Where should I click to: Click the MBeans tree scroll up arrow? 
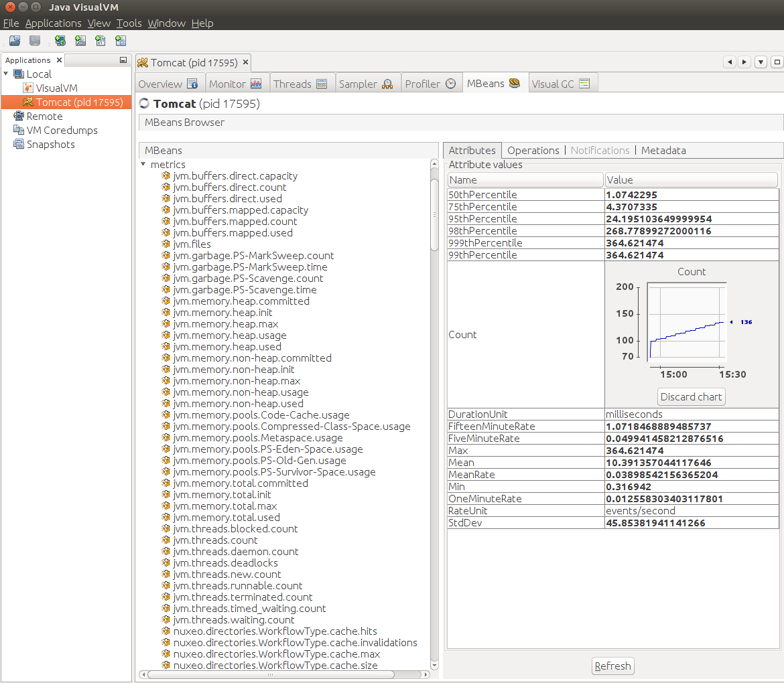coord(434,164)
